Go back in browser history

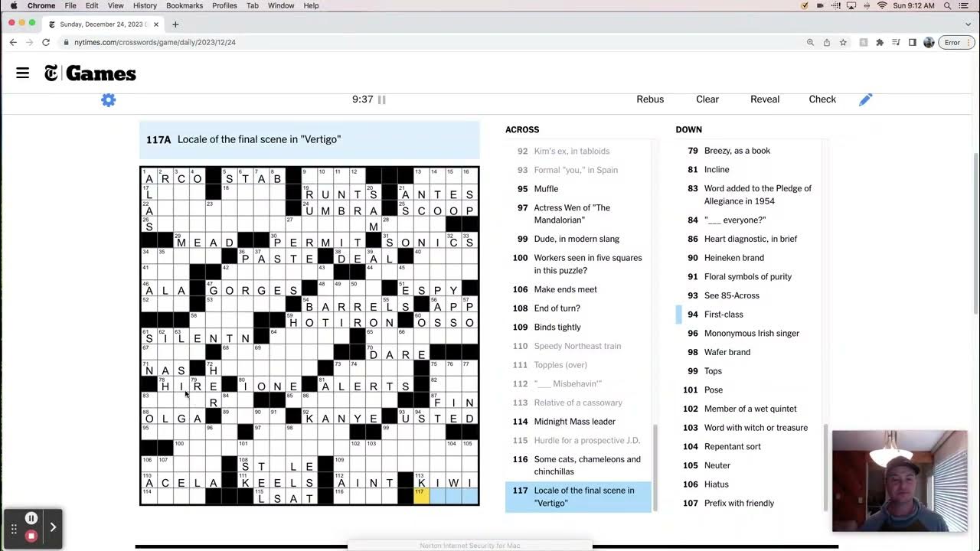(13, 42)
